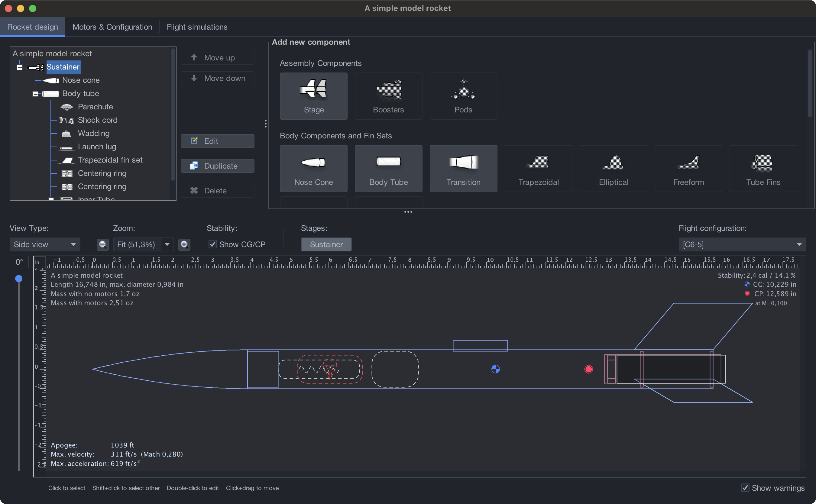Click the rotation angle slider handle
Viewport: 816px width, 504px height.
pyautogui.click(x=19, y=278)
